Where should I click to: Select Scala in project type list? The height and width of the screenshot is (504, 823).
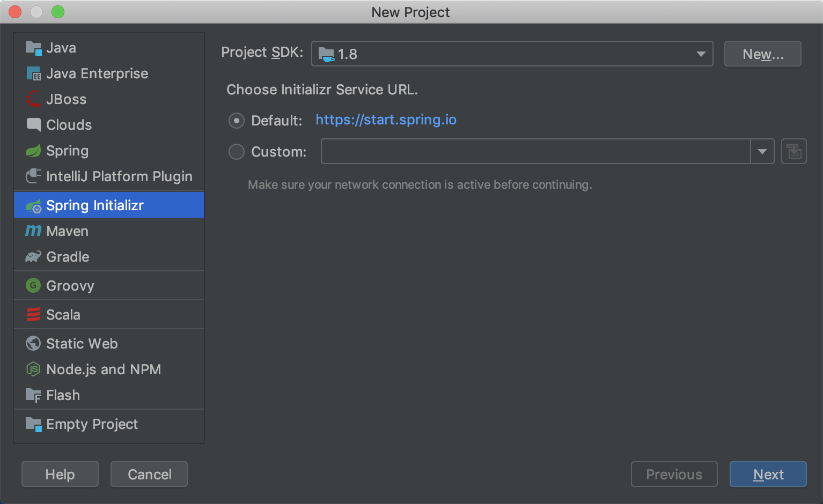click(x=109, y=315)
